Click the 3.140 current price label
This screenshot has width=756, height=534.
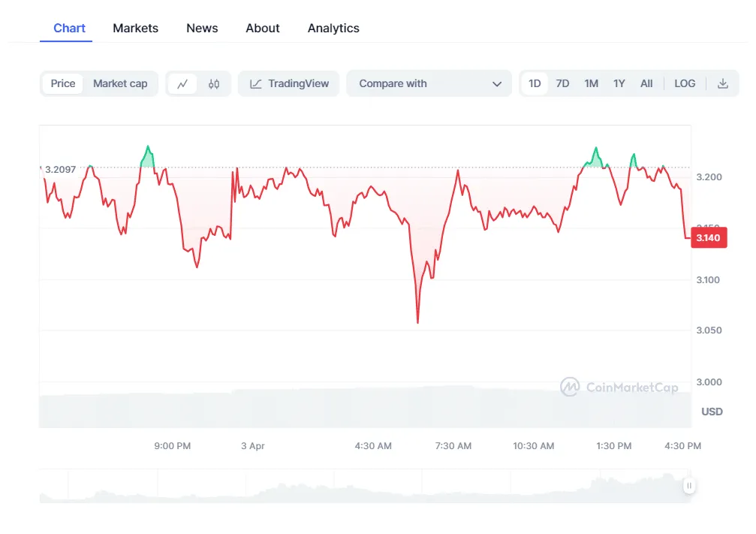pos(709,238)
